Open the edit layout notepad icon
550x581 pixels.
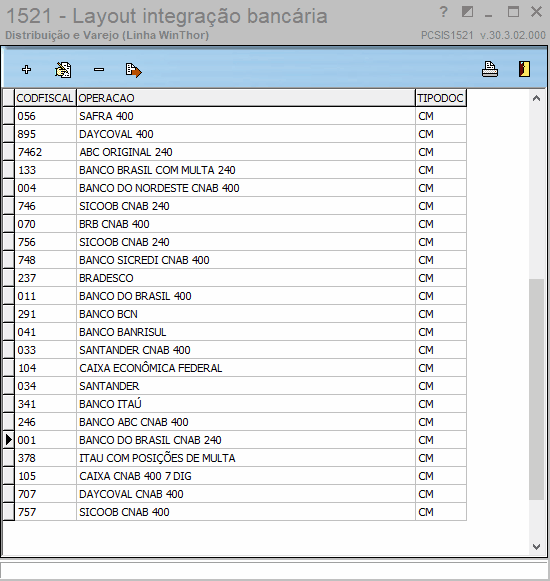(x=63, y=70)
